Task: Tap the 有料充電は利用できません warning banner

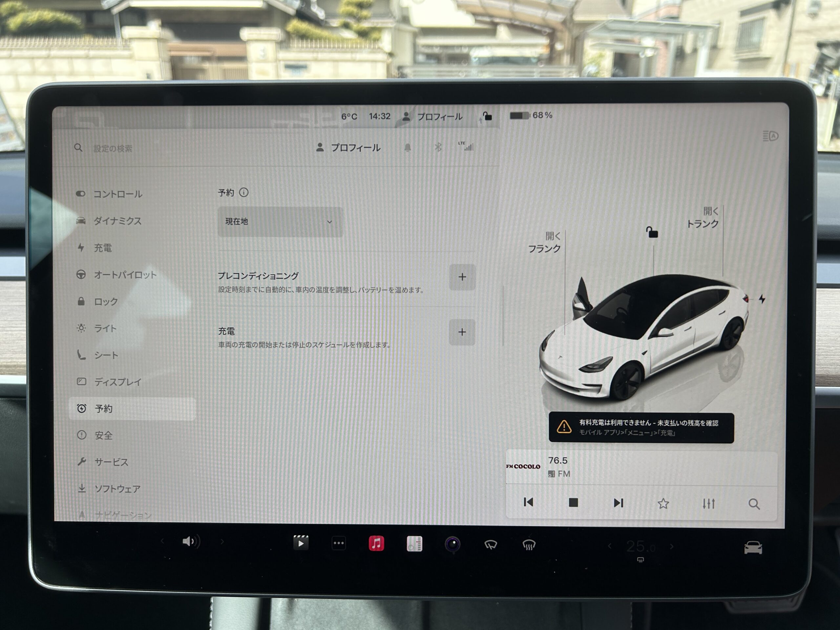Action: pyautogui.click(x=641, y=428)
